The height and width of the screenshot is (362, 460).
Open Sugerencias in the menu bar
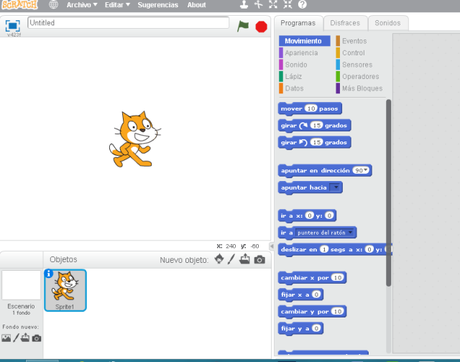(158, 5)
